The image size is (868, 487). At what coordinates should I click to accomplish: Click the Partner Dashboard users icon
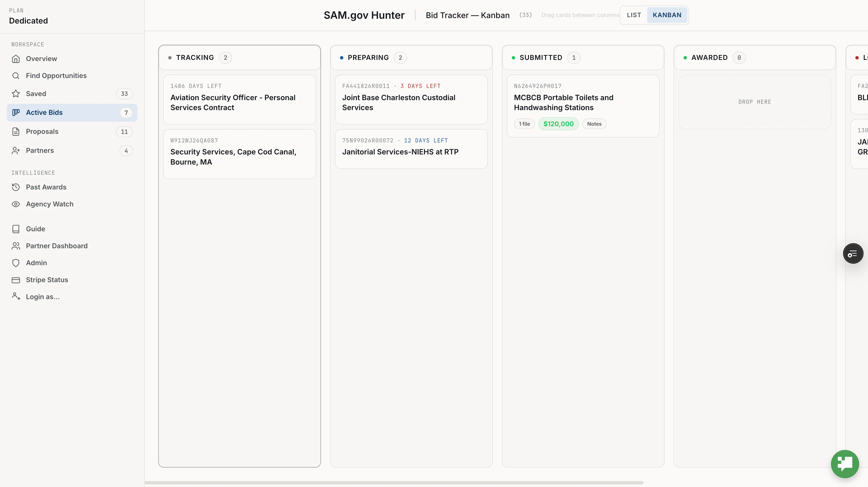coord(16,246)
